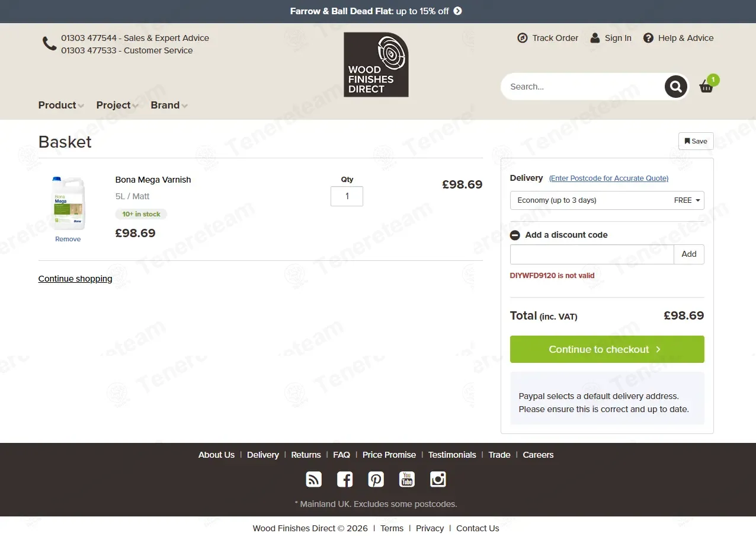
Task: Open Returns in footer
Action: click(306, 455)
